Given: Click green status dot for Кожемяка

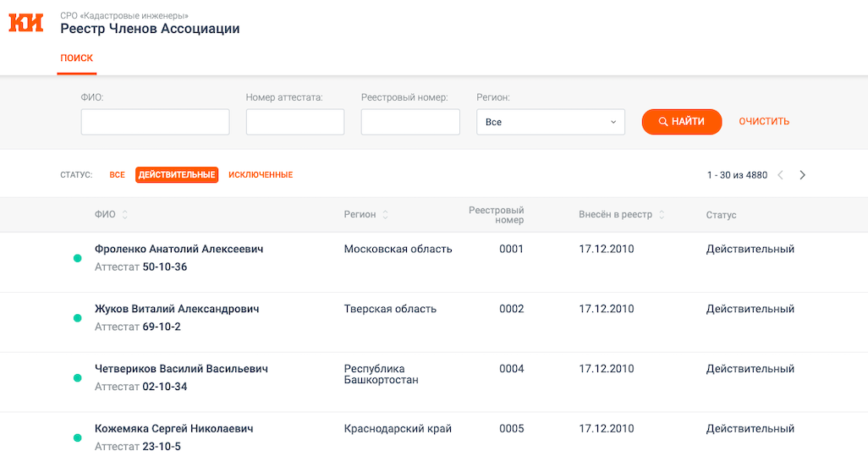Looking at the screenshot, I should coord(78,437).
